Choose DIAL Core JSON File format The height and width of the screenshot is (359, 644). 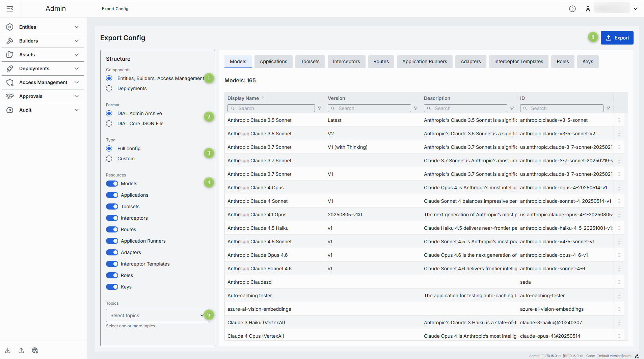click(109, 123)
